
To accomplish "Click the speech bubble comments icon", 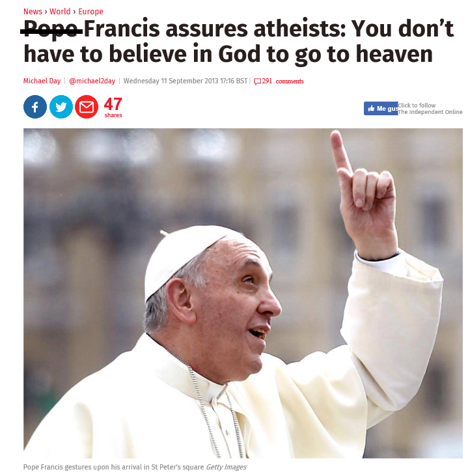I will point(257,81).
